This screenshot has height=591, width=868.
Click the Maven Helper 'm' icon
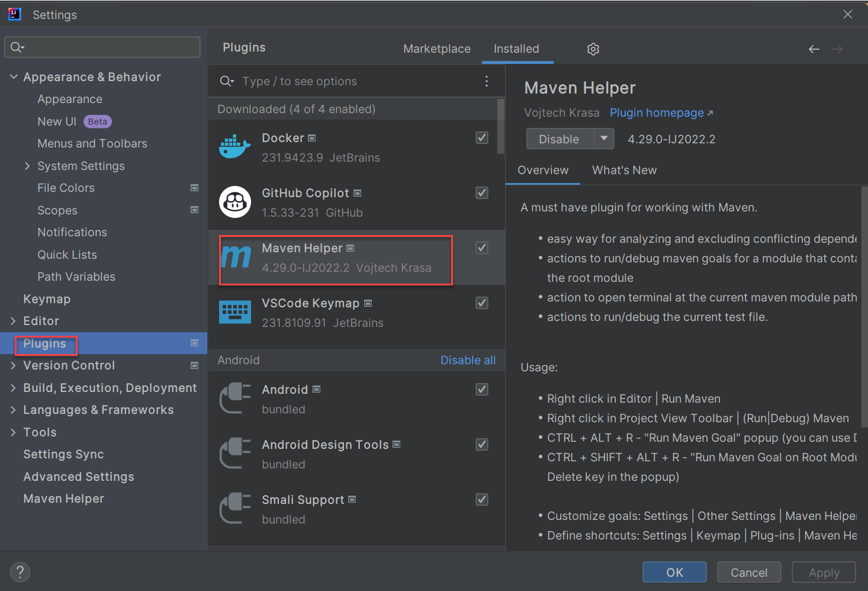click(x=236, y=256)
